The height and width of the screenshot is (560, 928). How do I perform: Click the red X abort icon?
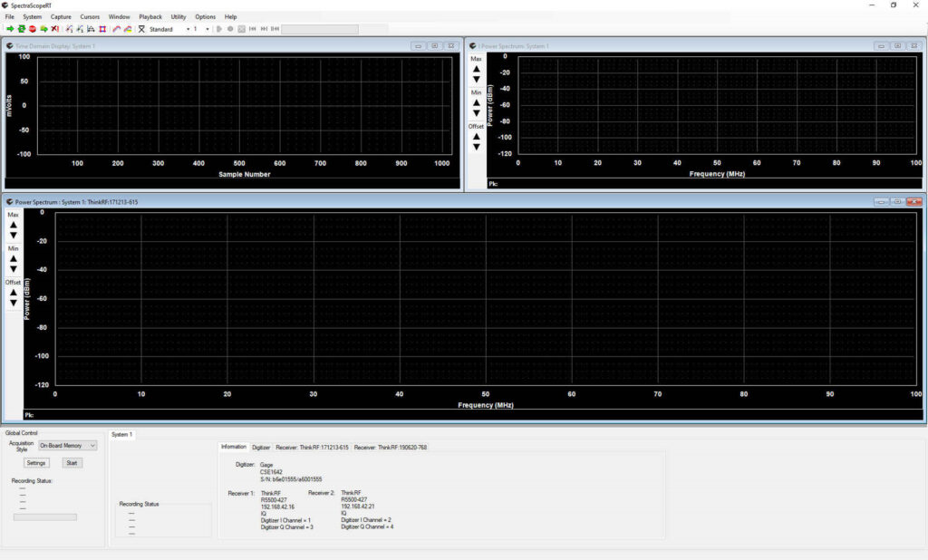click(55, 29)
